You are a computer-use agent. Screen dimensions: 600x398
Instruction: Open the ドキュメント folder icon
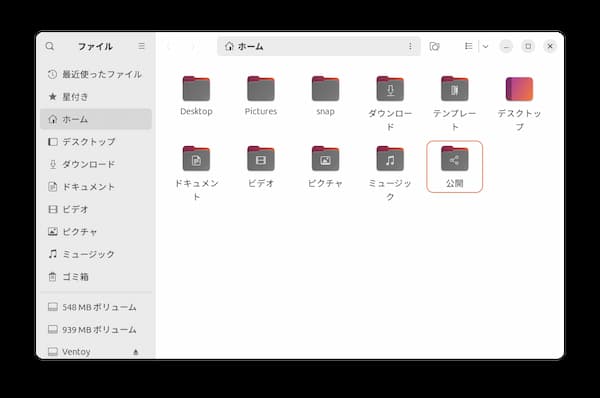click(x=196, y=158)
